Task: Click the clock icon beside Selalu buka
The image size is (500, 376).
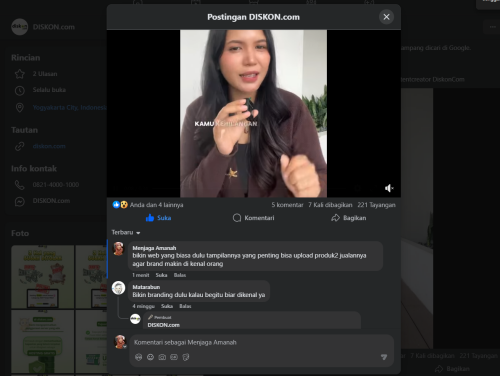Action: 20,90
